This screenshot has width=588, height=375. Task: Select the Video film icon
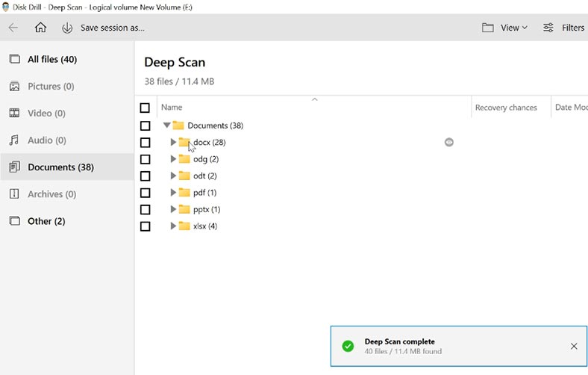(14, 113)
